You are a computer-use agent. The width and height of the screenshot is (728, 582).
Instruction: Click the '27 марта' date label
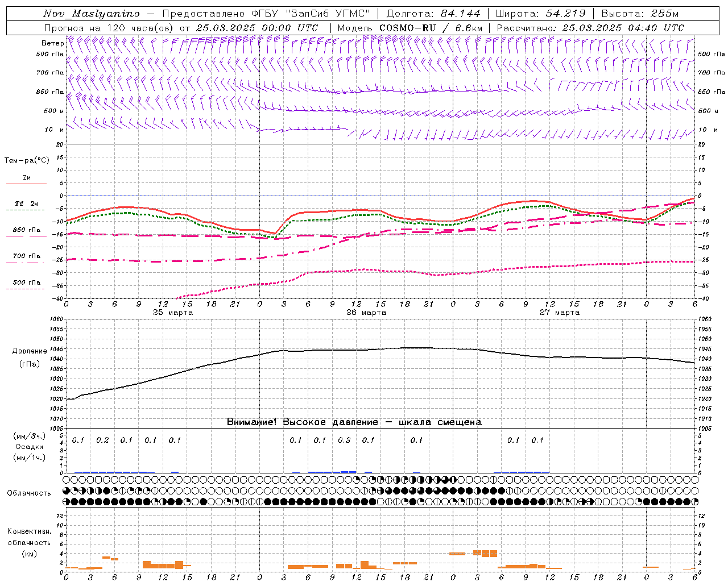(x=560, y=313)
